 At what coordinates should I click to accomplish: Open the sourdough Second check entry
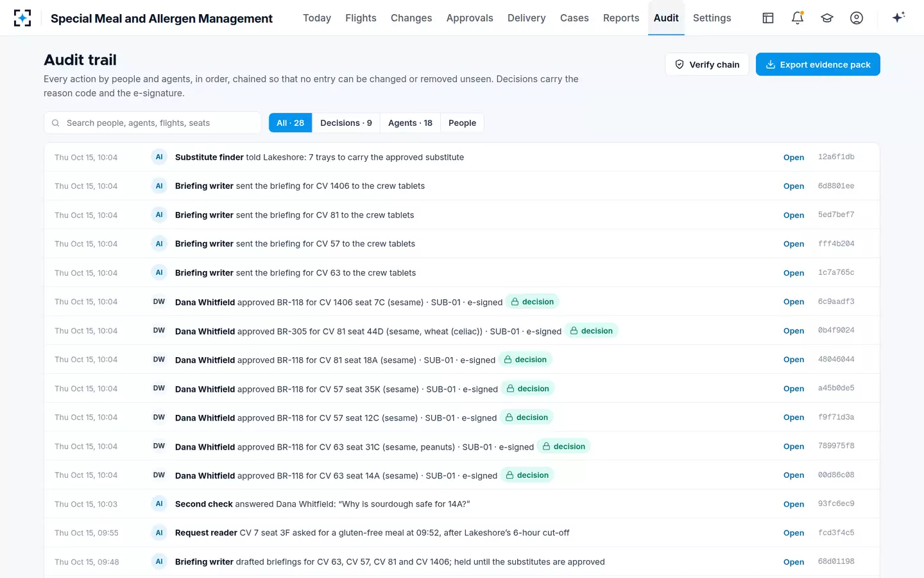[x=794, y=504]
